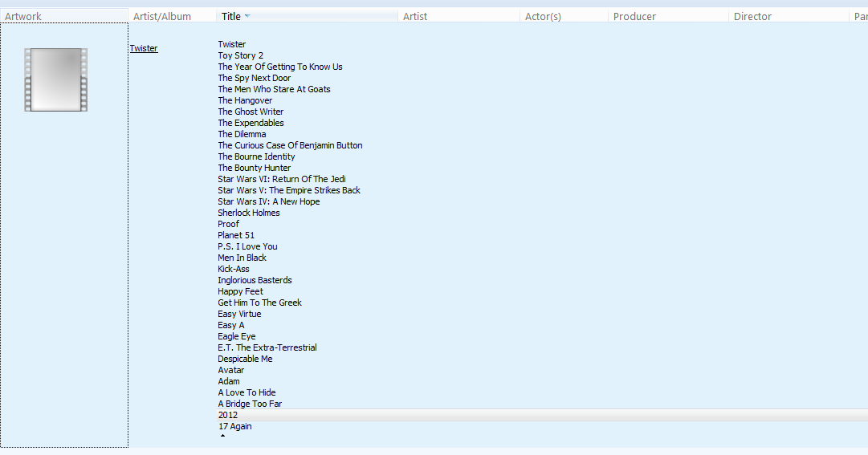The height and width of the screenshot is (455, 868).
Task: Click the Artist/Album column header
Action: [x=162, y=16]
